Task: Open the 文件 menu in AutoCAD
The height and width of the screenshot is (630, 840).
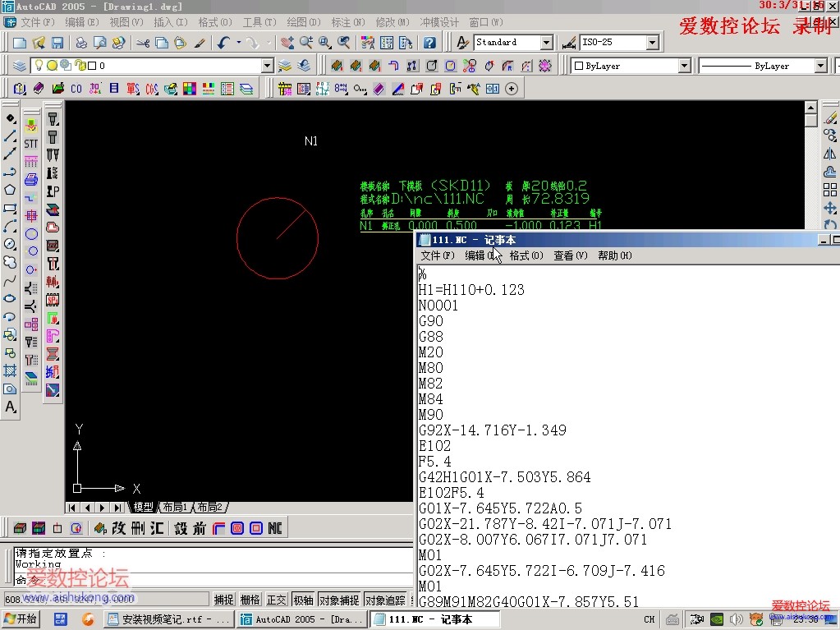Action: pyautogui.click(x=38, y=22)
